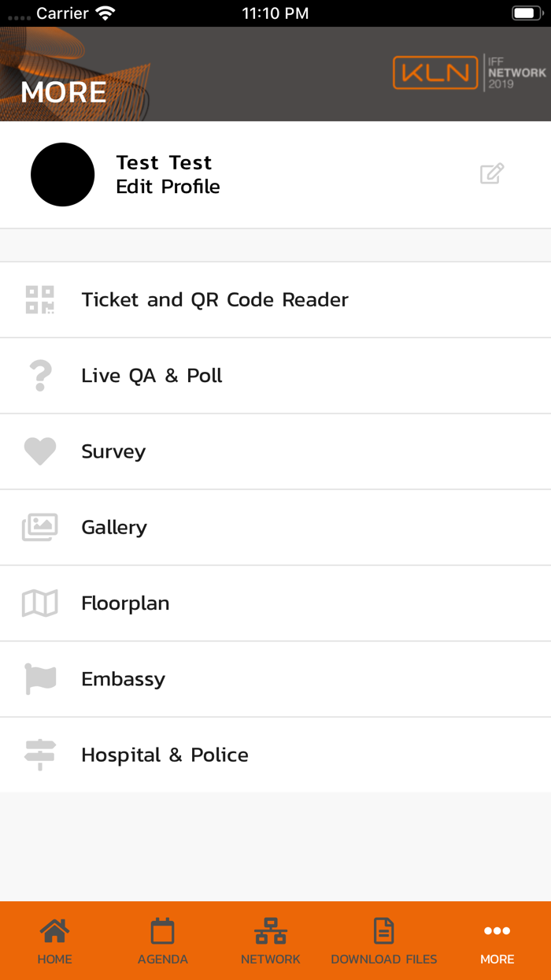Tap the QR code icon
Screen dimensions: 551x980
pos(39,300)
